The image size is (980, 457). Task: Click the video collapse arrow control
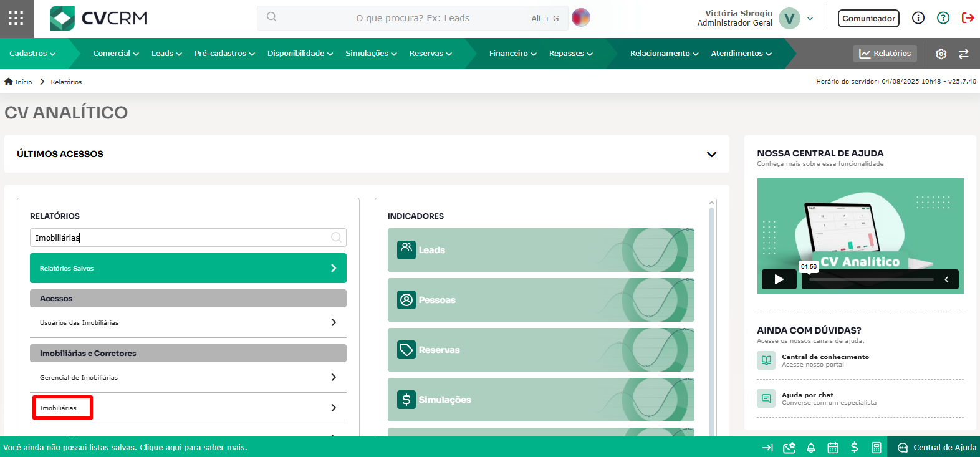tap(946, 279)
